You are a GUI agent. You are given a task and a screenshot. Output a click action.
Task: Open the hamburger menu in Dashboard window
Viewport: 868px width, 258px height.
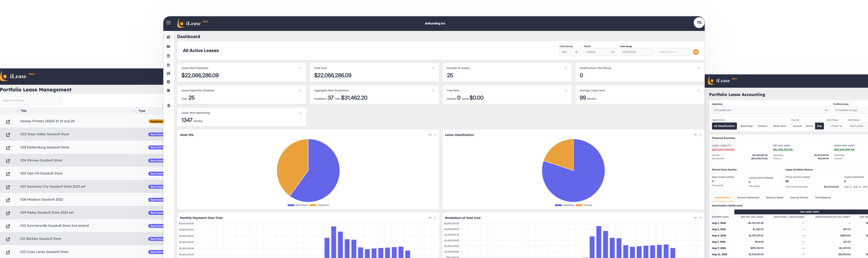(169, 23)
